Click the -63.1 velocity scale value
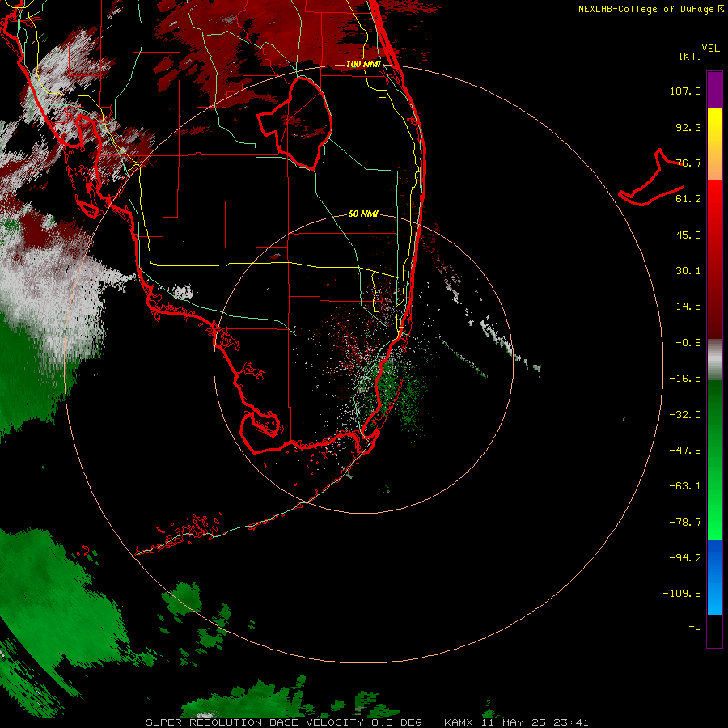 coord(685,486)
